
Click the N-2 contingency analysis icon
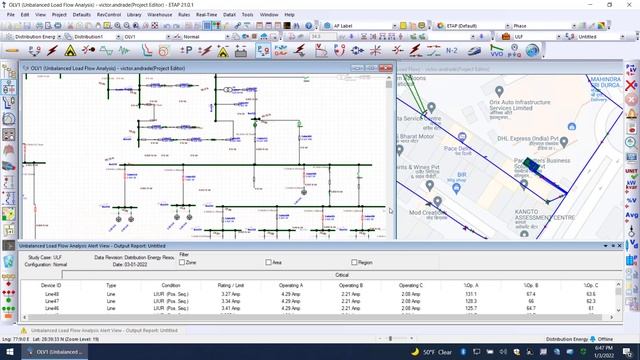451,51
